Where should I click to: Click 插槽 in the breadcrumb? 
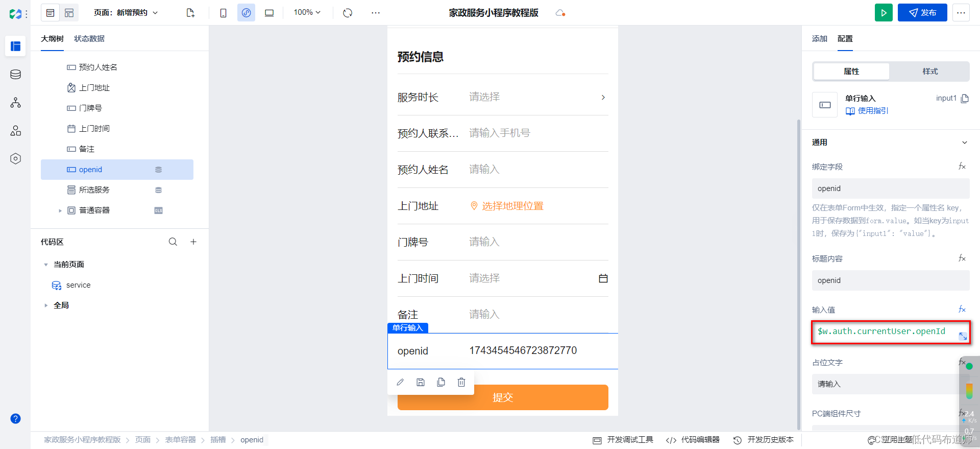click(x=218, y=440)
